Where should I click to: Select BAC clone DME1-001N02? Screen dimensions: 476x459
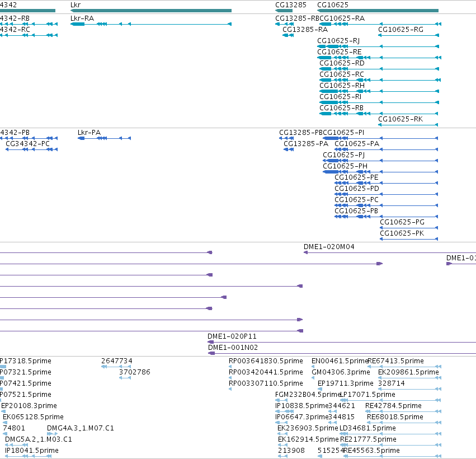342,353
